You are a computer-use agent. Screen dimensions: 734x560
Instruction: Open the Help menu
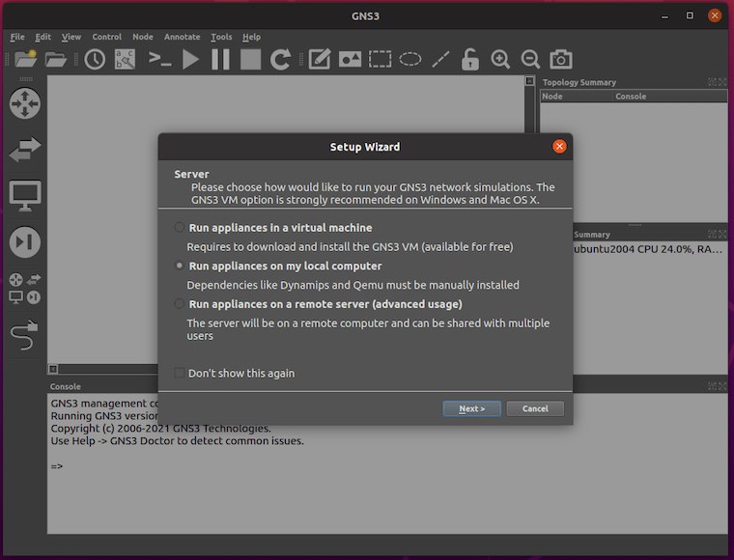[251, 37]
